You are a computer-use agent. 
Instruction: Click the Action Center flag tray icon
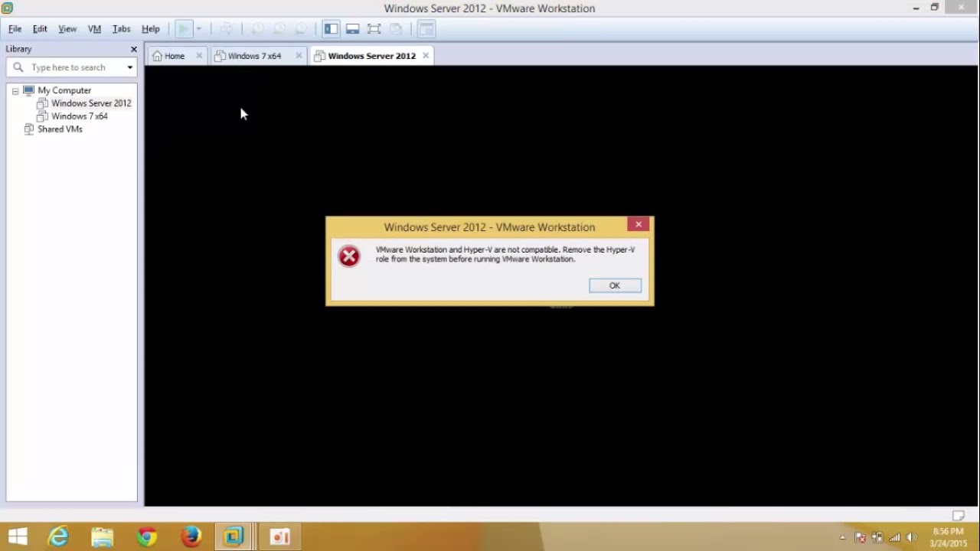[x=860, y=537]
